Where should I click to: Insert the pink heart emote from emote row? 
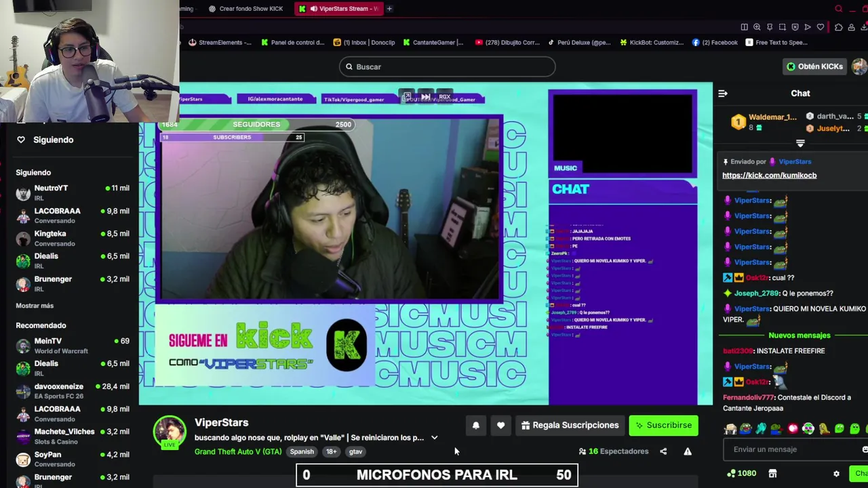[793, 429]
